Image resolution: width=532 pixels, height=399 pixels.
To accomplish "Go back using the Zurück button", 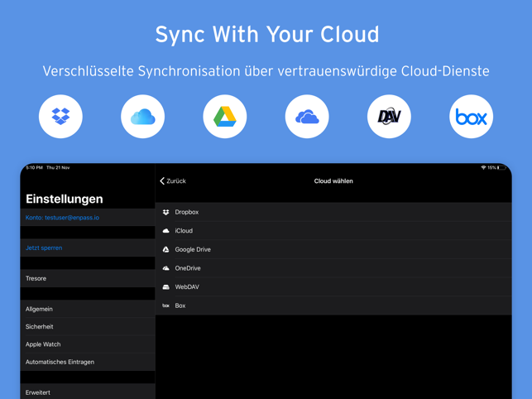I will [173, 180].
